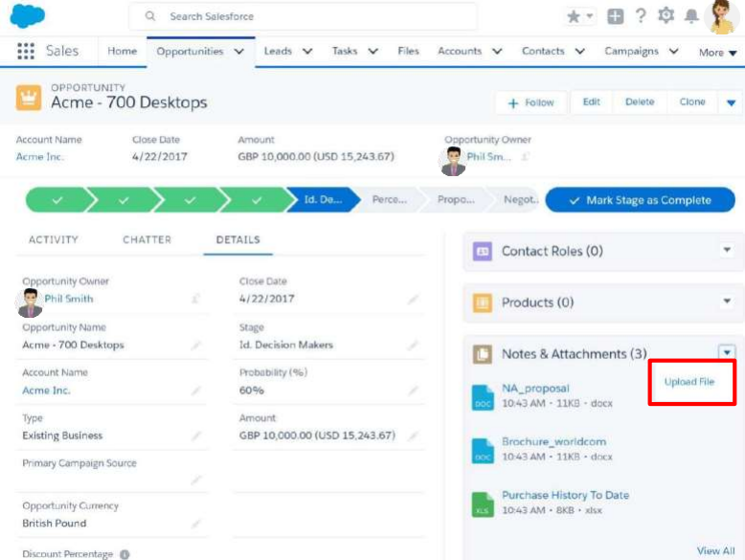Switch to the Chatter tab
The image size is (745, 560).
147,240
